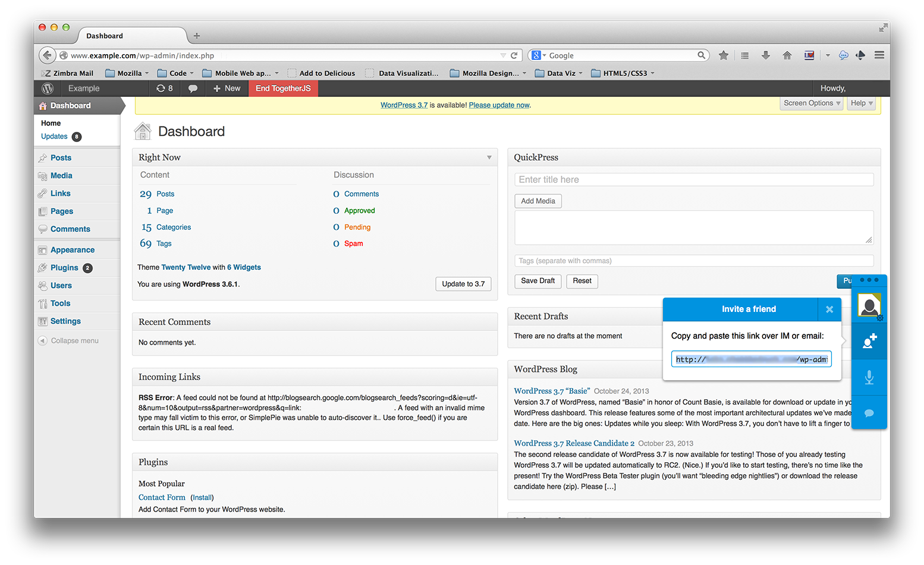Select the invite link text field
Viewport: 924px width, 565px height.
tap(751, 359)
